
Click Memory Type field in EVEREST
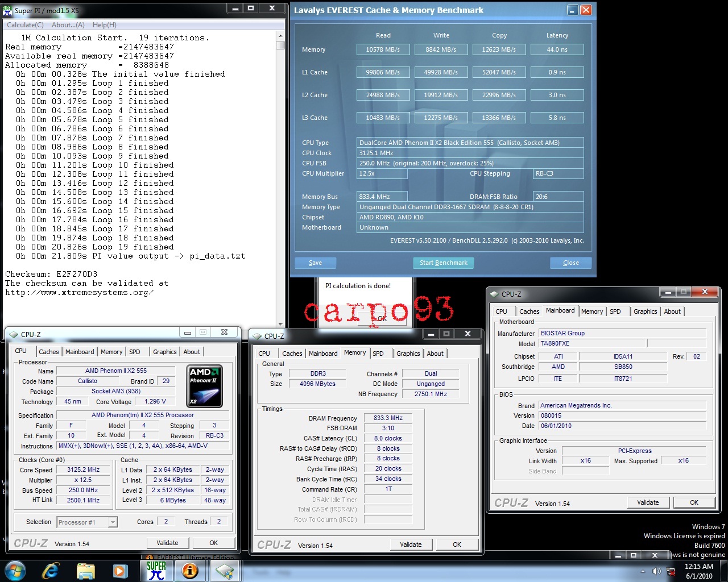pos(470,207)
